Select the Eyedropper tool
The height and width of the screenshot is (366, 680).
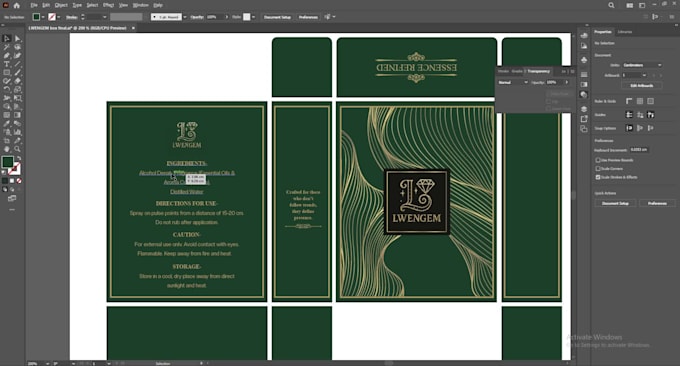pyautogui.click(x=7, y=124)
